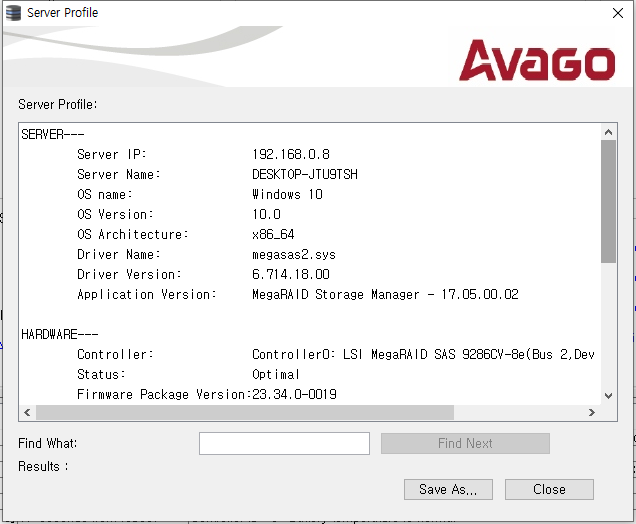Click the horizontal scrollbar thumb

point(245,412)
